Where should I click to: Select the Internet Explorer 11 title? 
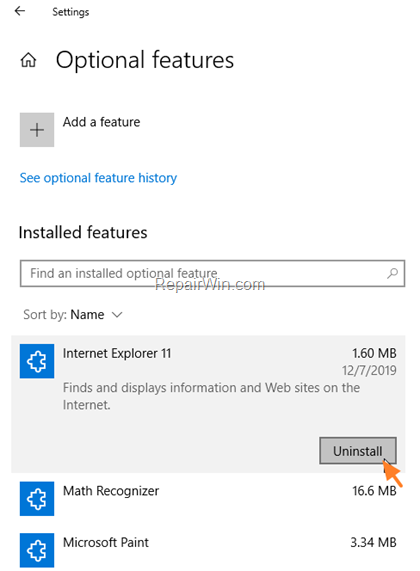tap(117, 353)
